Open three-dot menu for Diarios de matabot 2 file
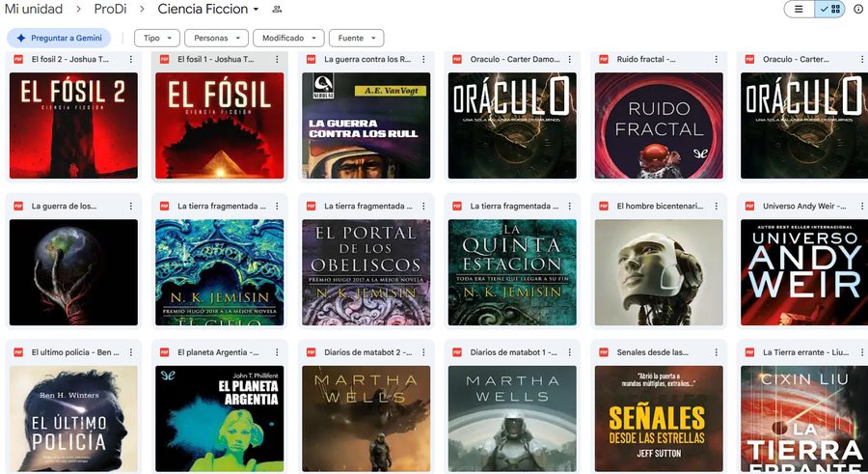The height and width of the screenshot is (474, 868). [423, 352]
